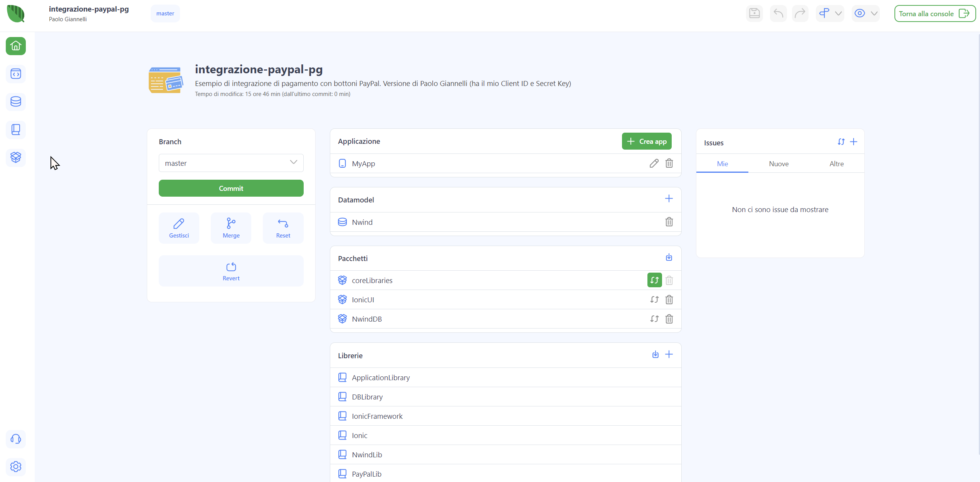980x482 pixels.
Task: Open the packages cube icon in sidebar
Action: 16,157
